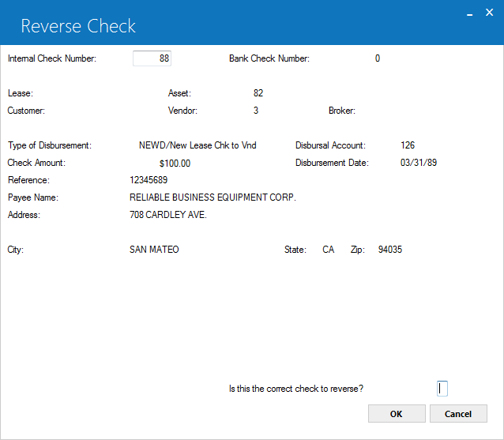This screenshot has height=440, width=504.
Task: Click the 'Check Amount:' label
Action: pos(36,163)
